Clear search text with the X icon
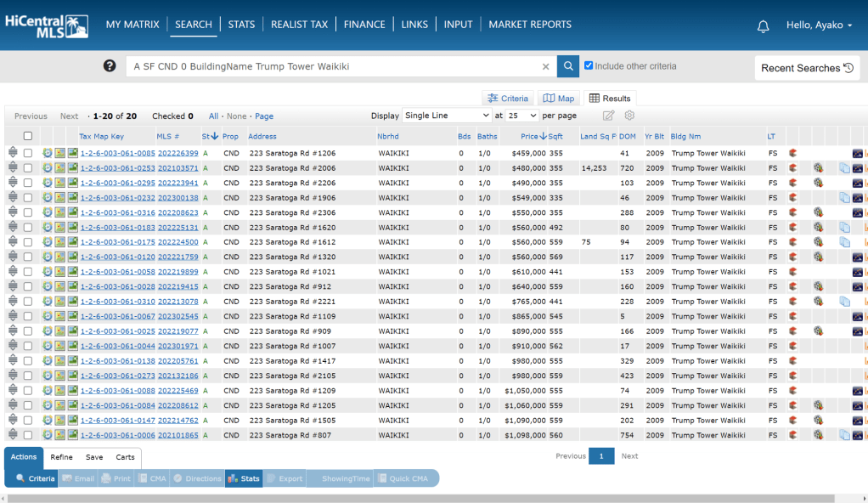The image size is (868, 503). pyautogui.click(x=546, y=66)
